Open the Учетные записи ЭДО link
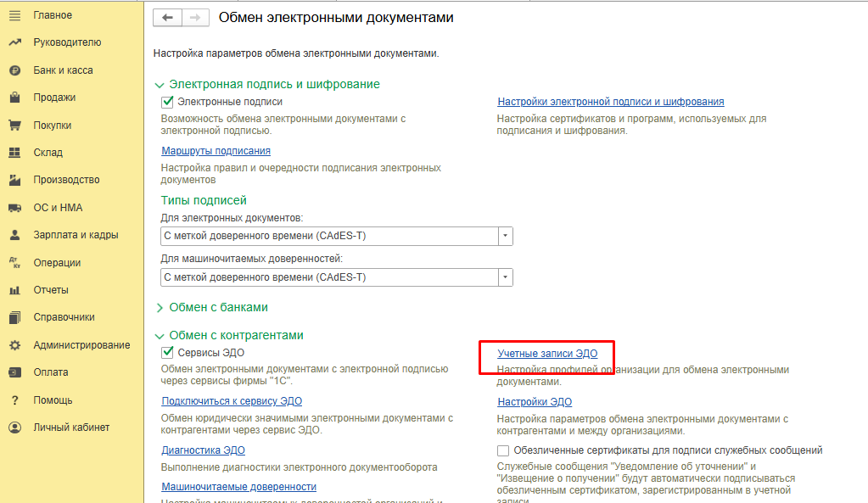868x503 pixels. pyautogui.click(x=547, y=354)
